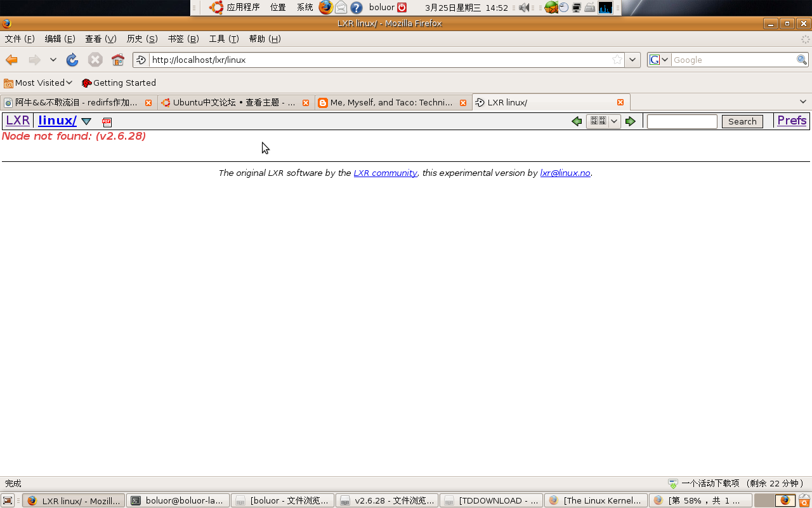Expand the triangle next to linux/
The image size is (812, 508).
tap(86, 121)
